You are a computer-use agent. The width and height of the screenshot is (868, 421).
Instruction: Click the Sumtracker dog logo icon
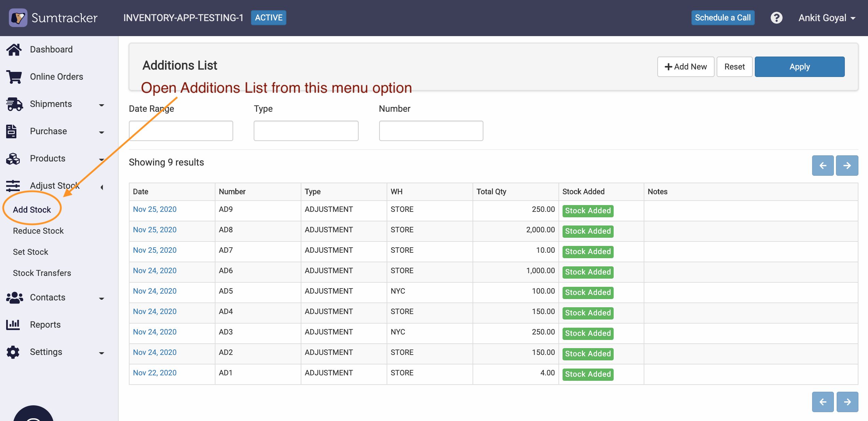click(x=18, y=18)
